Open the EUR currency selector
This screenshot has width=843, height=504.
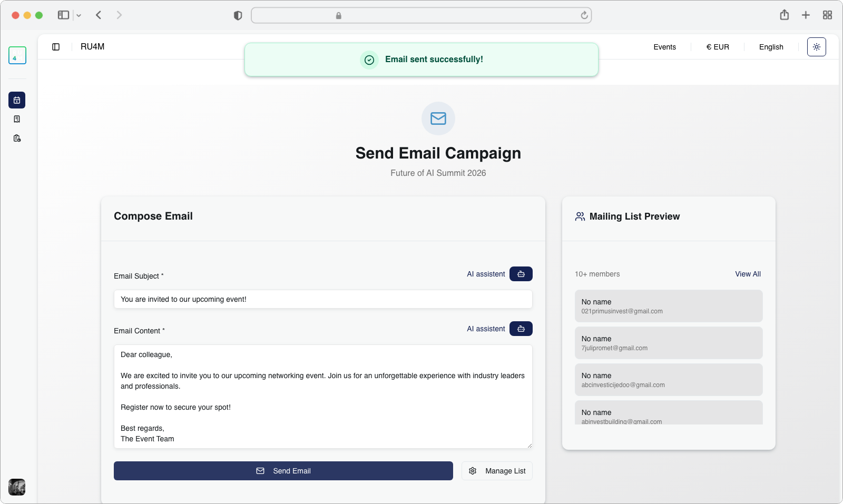(x=718, y=47)
